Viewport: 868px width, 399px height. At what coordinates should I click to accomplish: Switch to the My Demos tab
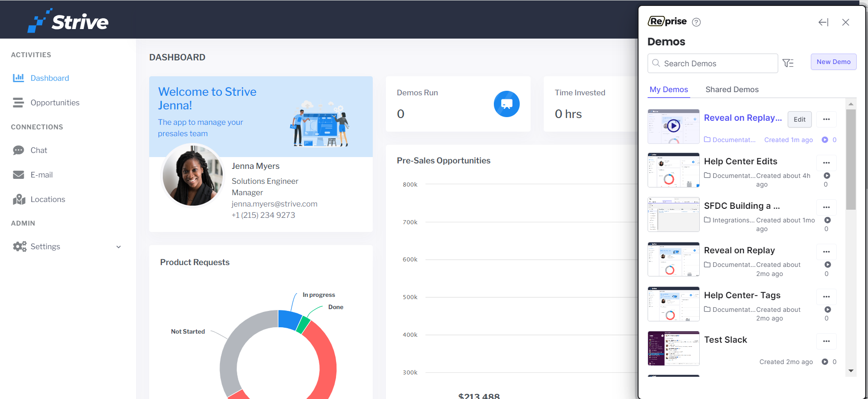669,89
